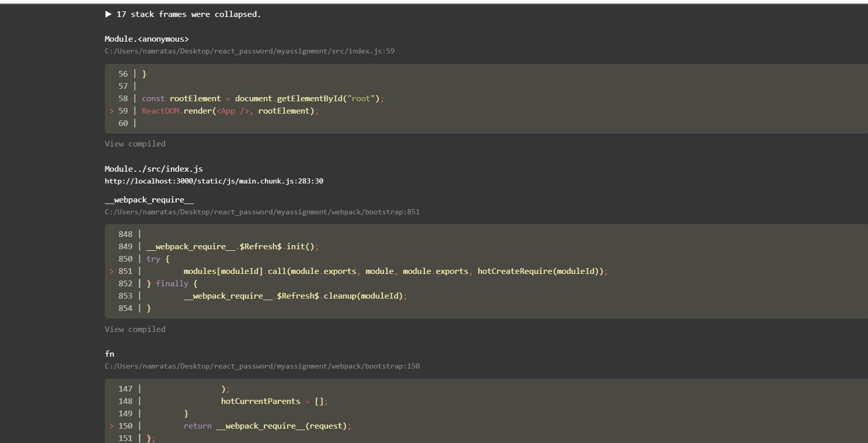The image size is (868, 443).
Task: Click code line 150 return __webpack_require__(request)
Action: [x=268, y=426]
